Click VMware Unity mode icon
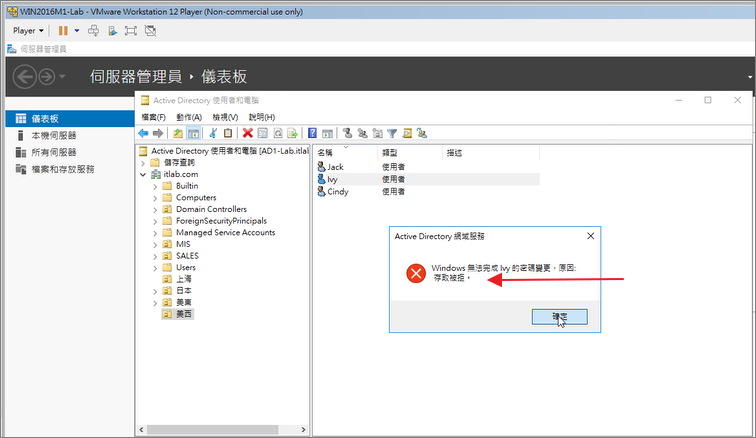Image resolution: width=756 pixels, height=438 pixels. [x=150, y=31]
